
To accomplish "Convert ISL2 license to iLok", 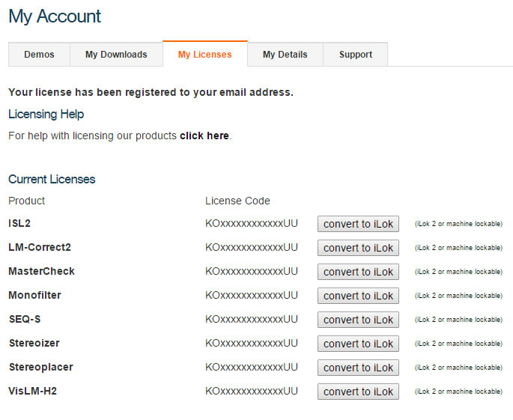I will 358,224.
